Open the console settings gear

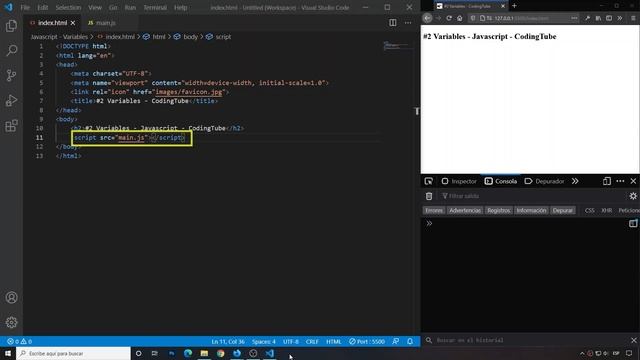pos(633,196)
